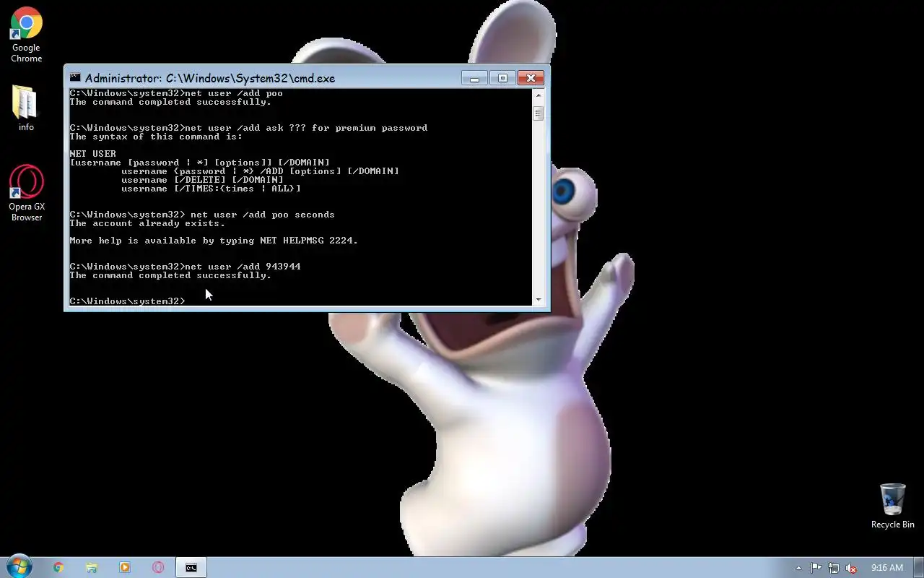Open Windows Explorer from the taskbar
Viewport: 924px width, 578px height.
pos(92,568)
